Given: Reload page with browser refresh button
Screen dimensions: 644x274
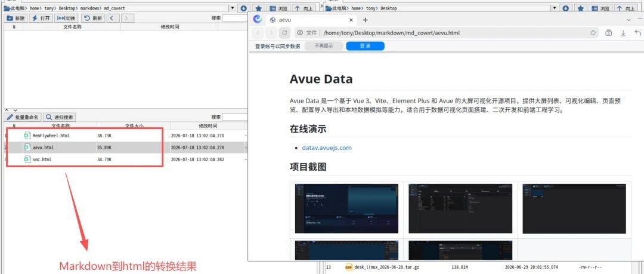Looking at the screenshot, I should [284, 33].
